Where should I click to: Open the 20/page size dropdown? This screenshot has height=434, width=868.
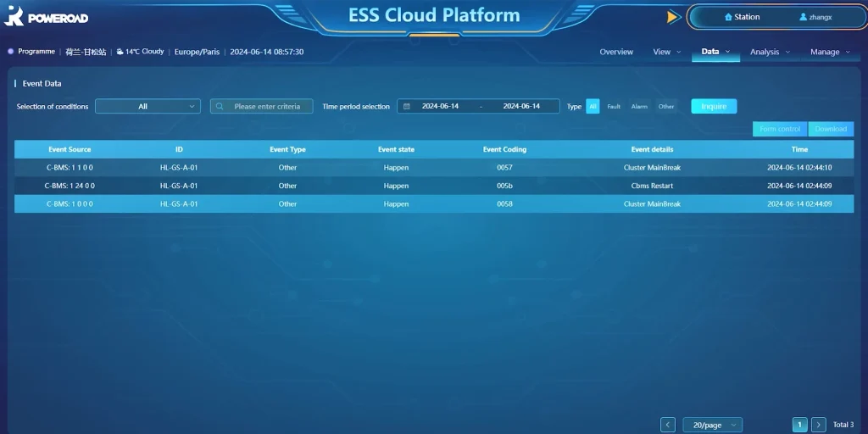coord(712,425)
